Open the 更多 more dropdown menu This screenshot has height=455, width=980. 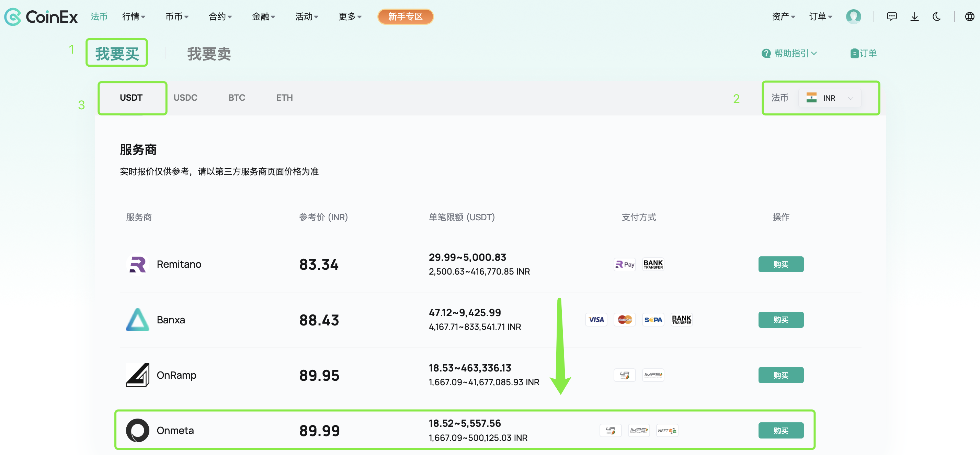coord(349,16)
